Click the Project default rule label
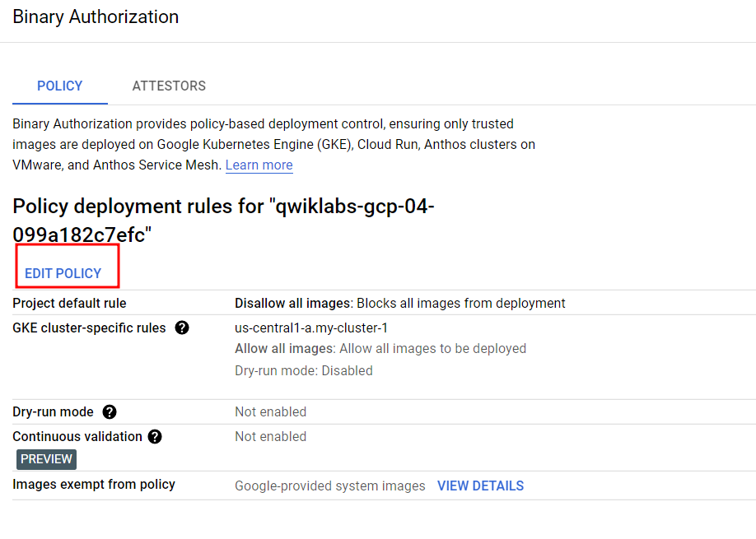This screenshot has height=539, width=756. [x=69, y=303]
